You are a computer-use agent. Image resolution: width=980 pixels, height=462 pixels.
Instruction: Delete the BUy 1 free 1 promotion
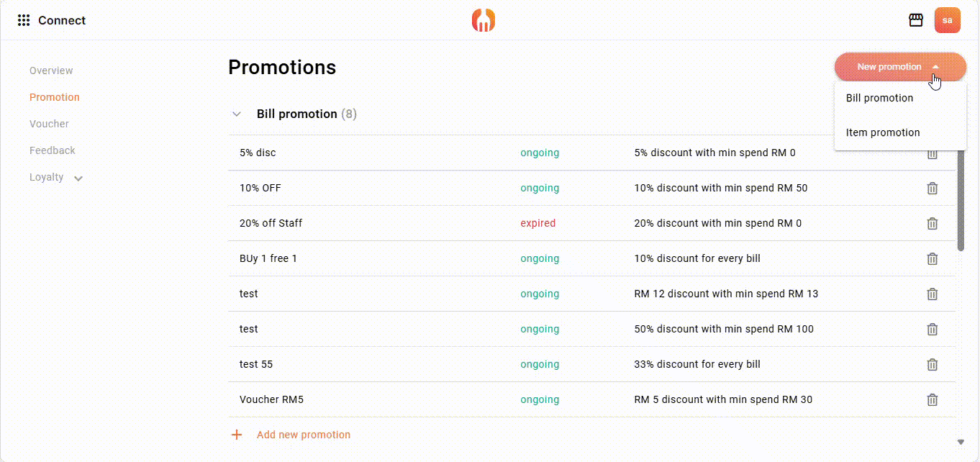point(933,259)
